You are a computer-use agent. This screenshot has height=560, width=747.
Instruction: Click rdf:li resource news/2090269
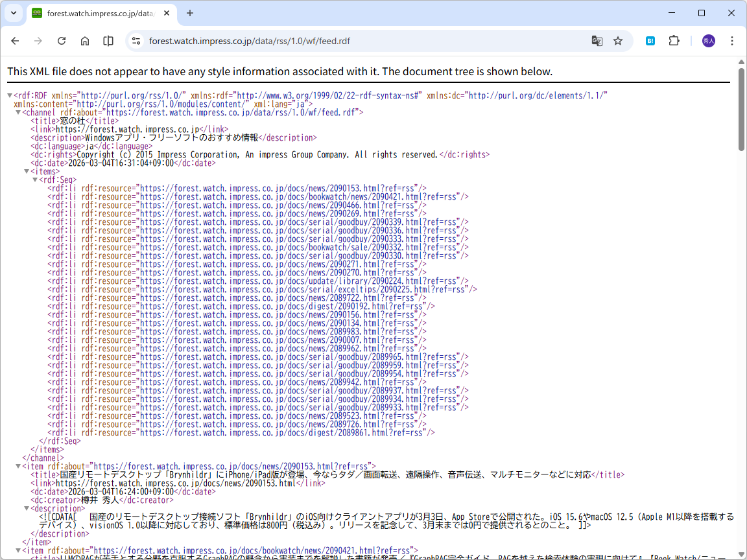[x=237, y=214]
